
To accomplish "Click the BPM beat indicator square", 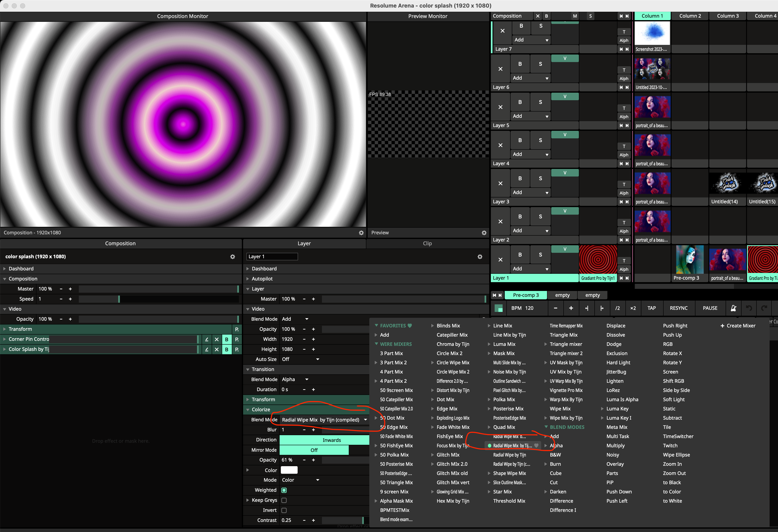I will pyautogui.click(x=498, y=308).
